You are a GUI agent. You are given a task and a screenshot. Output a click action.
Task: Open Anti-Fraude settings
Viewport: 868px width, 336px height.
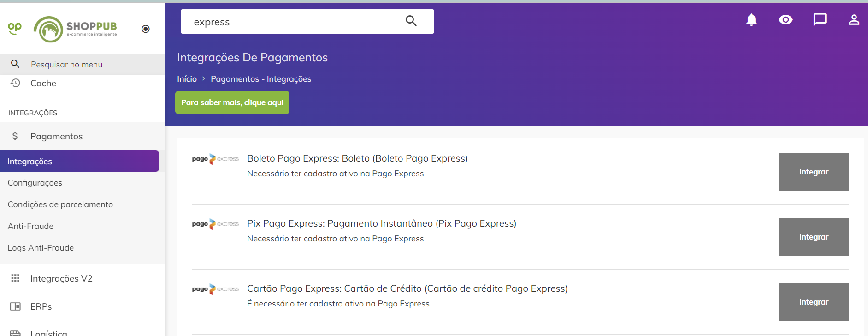(30, 226)
